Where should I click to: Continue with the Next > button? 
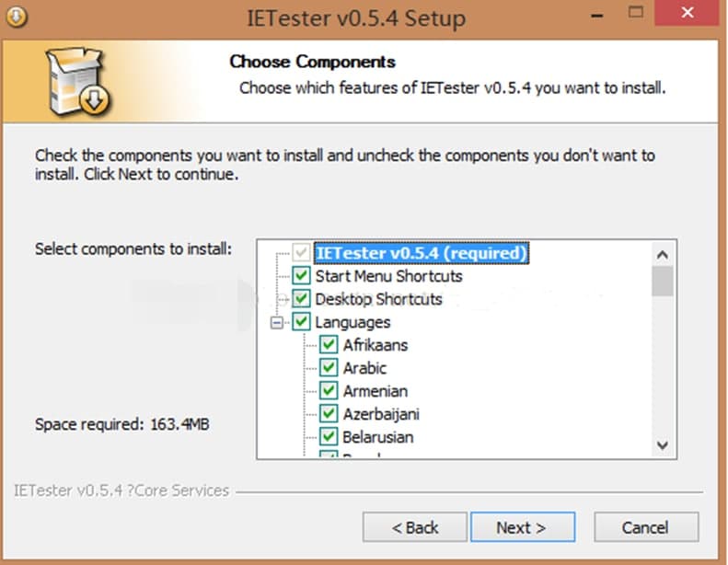[523, 527]
